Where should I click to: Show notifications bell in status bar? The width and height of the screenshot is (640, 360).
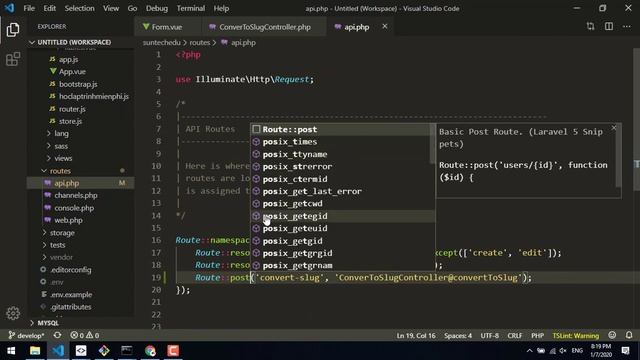click(629, 336)
